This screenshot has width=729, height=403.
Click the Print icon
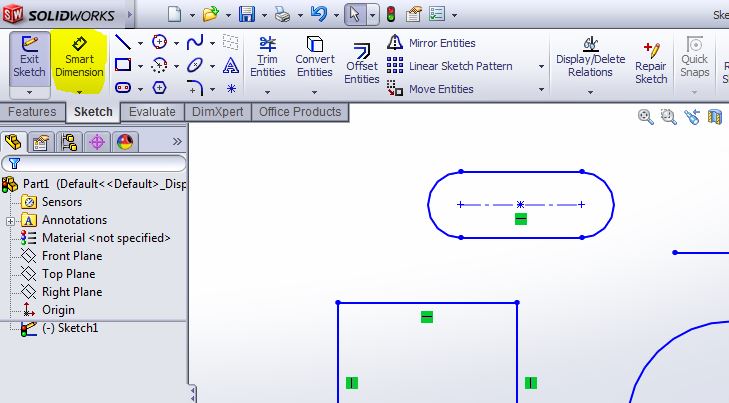point(282,14)
